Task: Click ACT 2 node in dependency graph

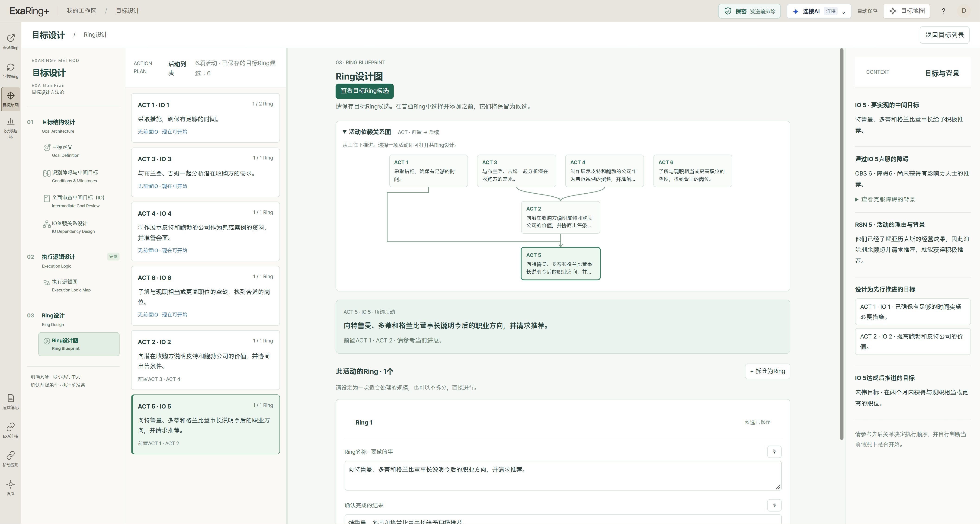Action: coord(560,217)
